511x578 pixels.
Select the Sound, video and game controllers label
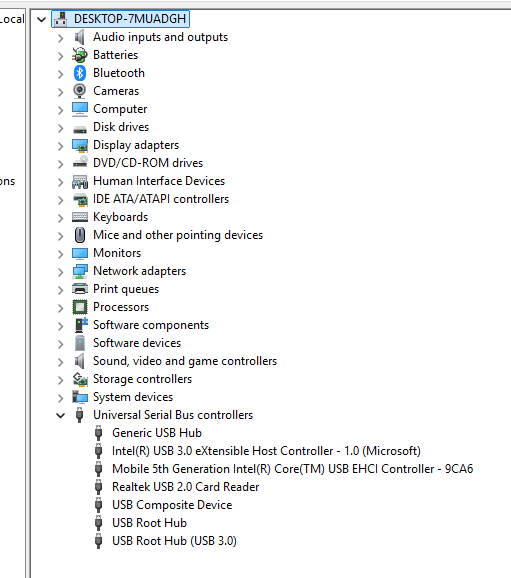(x=185, y=361)
